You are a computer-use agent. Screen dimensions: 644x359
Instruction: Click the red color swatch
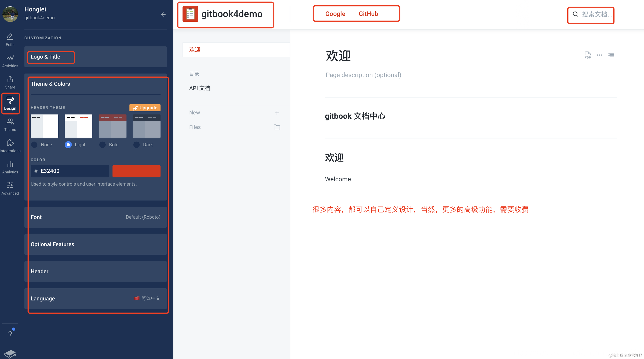pos(136,171)
